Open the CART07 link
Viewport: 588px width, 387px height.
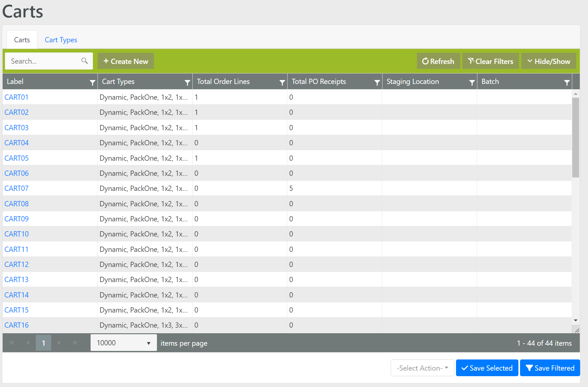tap(16, 188)
